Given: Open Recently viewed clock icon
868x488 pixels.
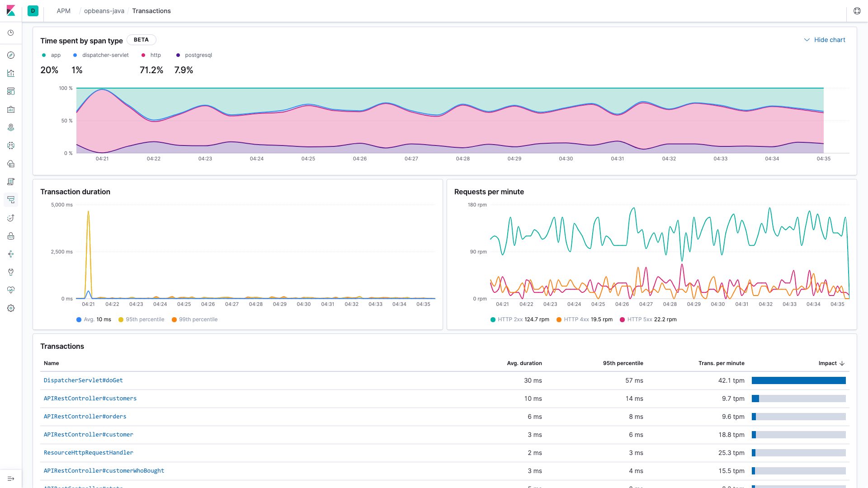Looking at the screenshot, I should coord(11,33).
